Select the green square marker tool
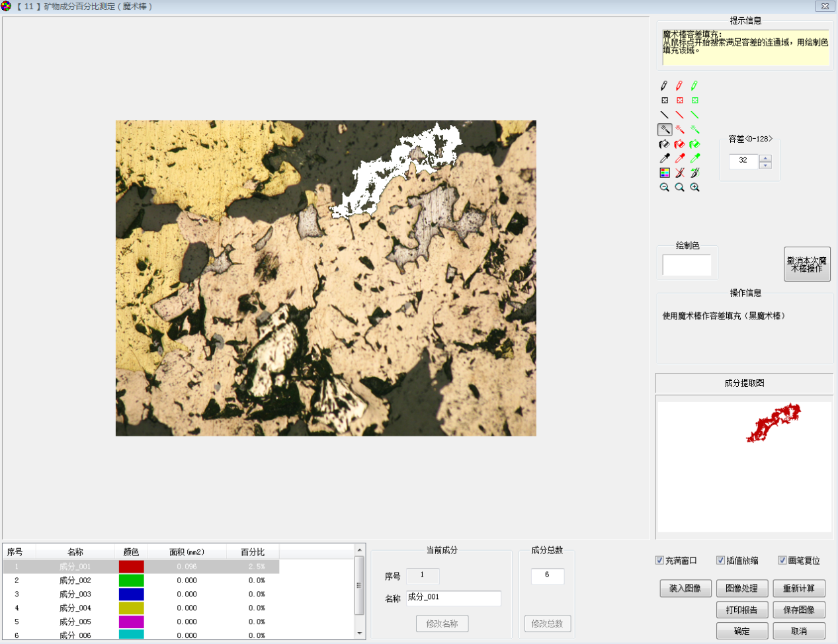838x644 pixels. (x=694, y=101)
